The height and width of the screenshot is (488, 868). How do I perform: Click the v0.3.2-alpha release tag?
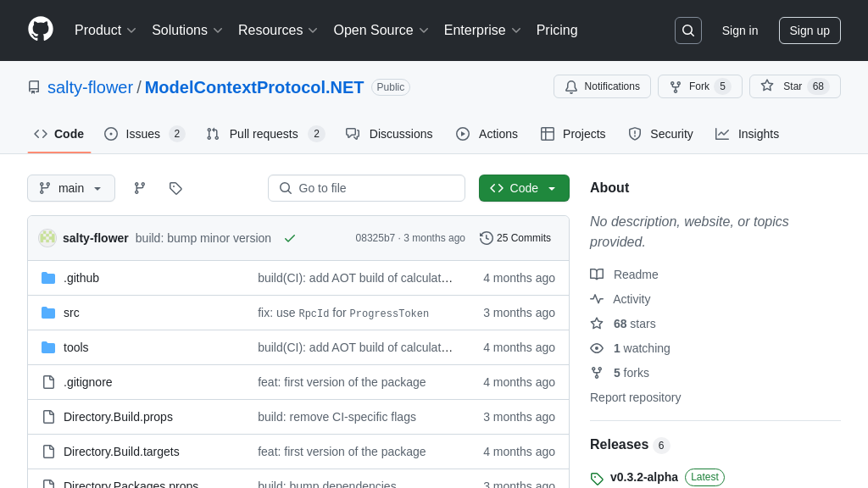643,477
